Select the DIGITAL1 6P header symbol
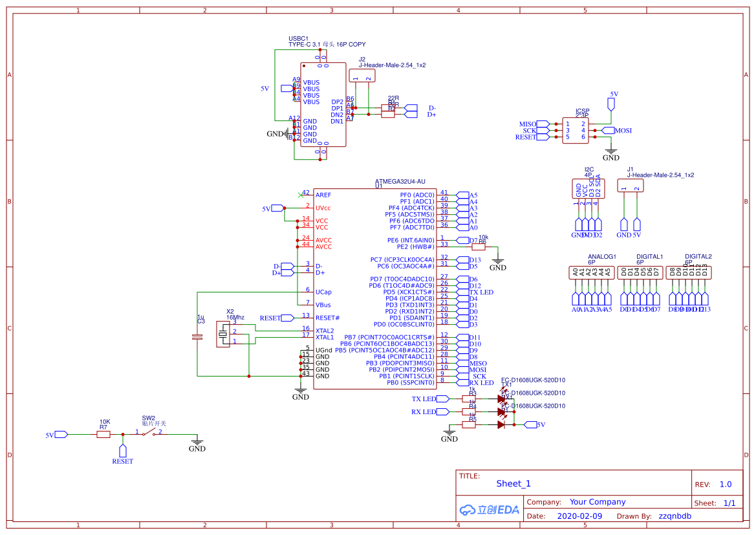The height and width of the screenshot is (535, 756). (640, 272)
